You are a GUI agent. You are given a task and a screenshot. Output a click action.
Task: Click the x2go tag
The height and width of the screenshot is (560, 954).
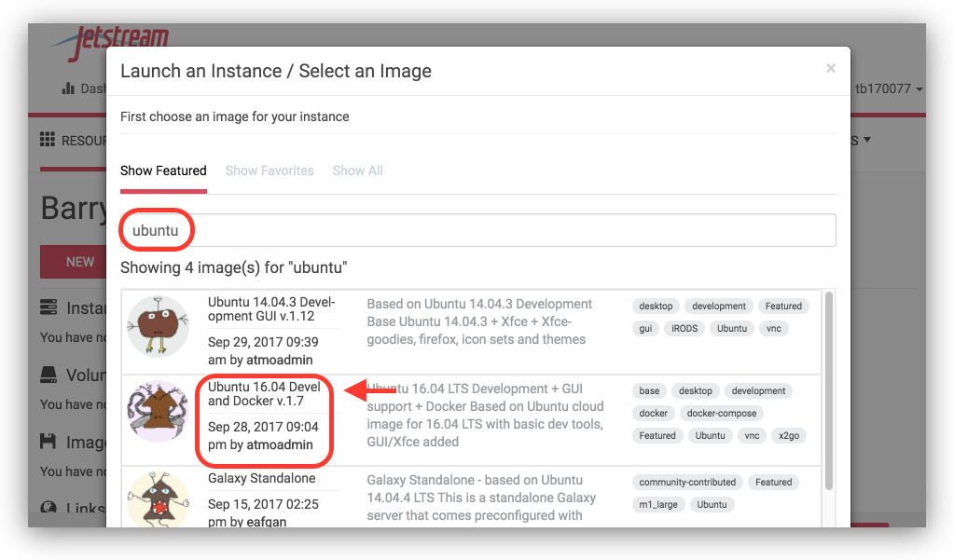point(789,435)
